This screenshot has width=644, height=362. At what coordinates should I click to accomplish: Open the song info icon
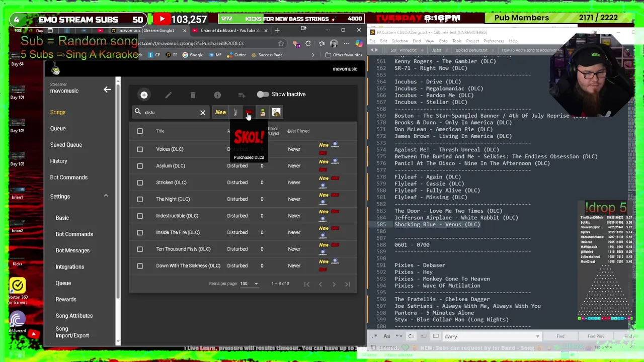217,95
